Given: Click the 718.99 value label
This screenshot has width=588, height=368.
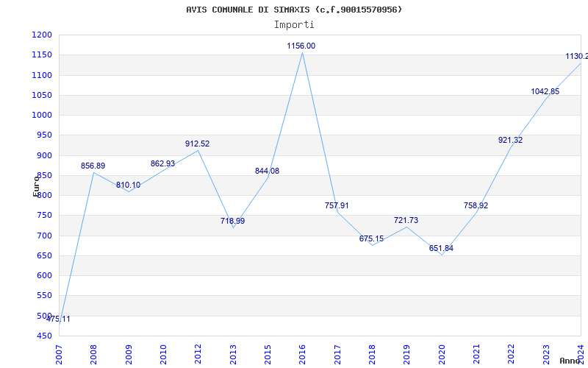Looking at the screenshot, I should tap(232, 222).
